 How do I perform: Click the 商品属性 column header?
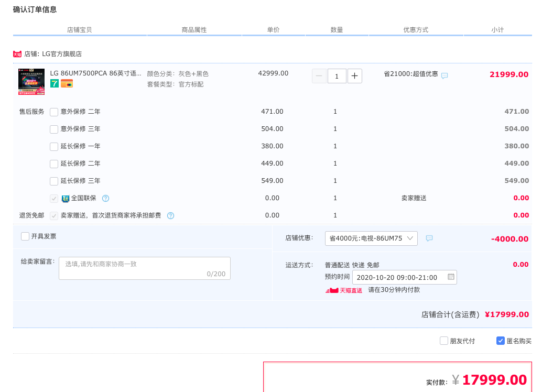[x=194, y=30]
